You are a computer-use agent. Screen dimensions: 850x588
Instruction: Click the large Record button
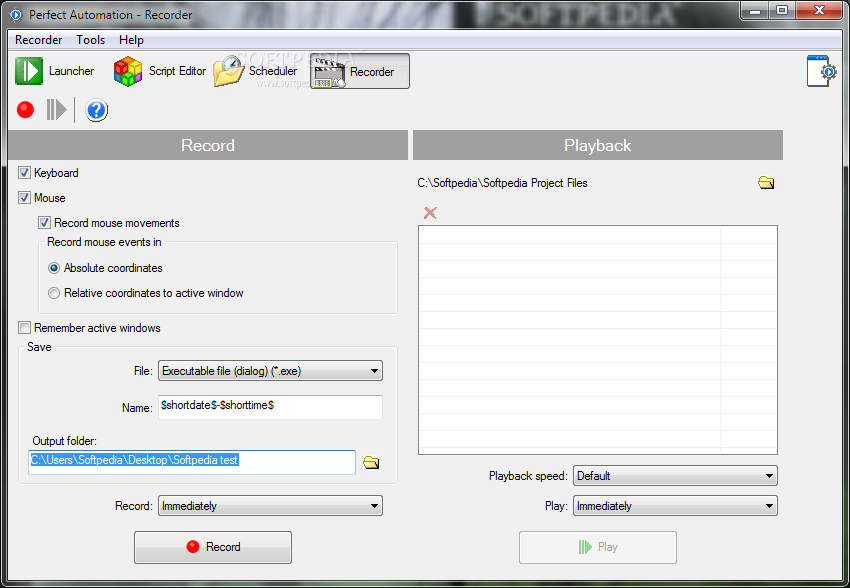coord(213,547)
